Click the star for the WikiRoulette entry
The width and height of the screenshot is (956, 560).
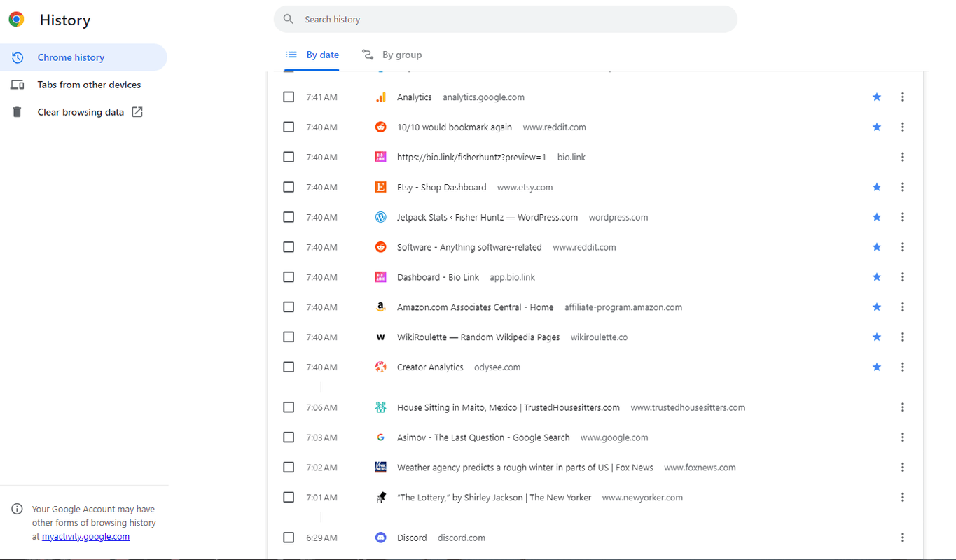click(877, 337)
